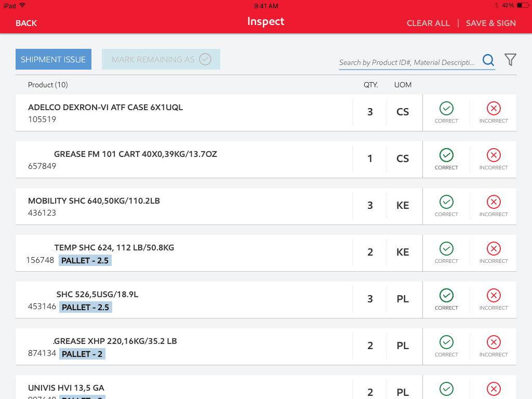Tap the search magnifier icon
Viewport: 532px width, 399px height.
point(488,60)
